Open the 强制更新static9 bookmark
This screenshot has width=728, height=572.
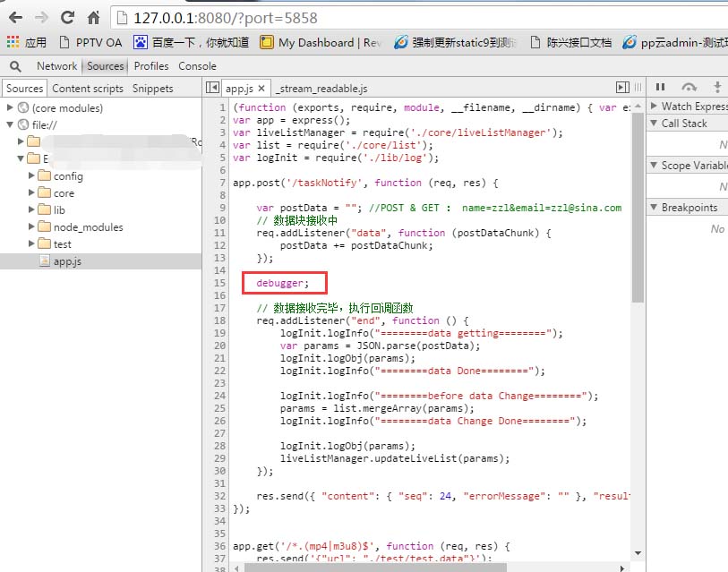455,42
